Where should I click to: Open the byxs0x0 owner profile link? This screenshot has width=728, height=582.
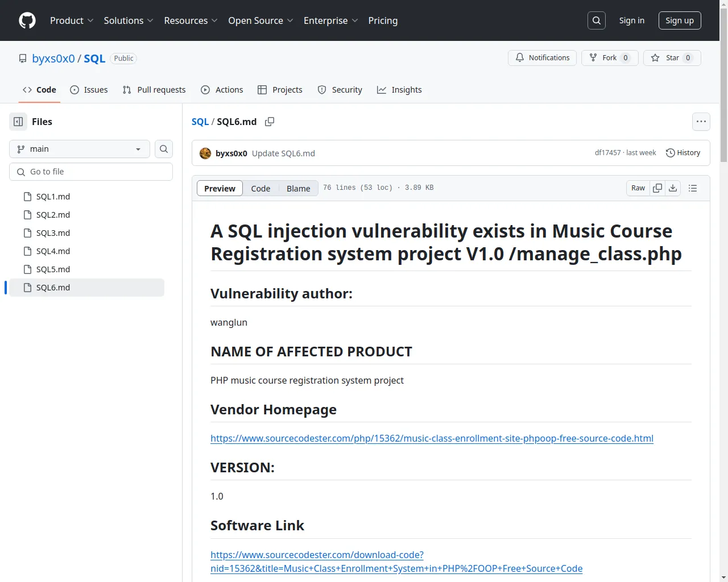(x=53, y=59)
